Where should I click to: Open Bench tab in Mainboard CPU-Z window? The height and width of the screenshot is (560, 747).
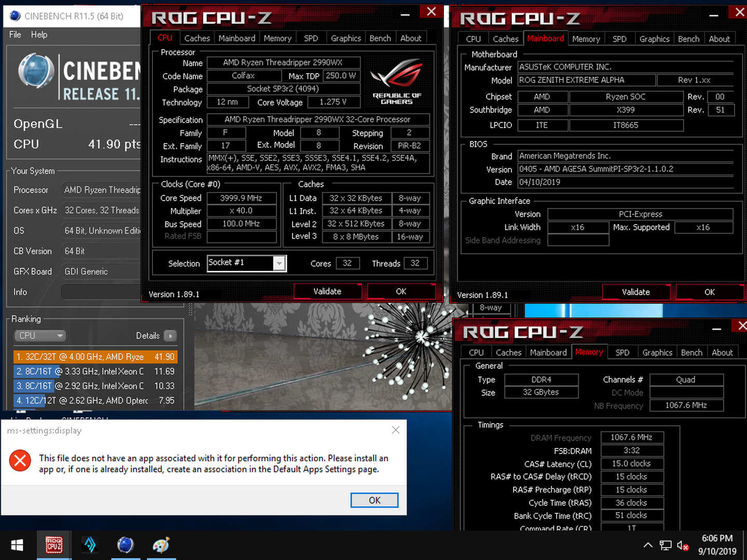pos(689,39)
